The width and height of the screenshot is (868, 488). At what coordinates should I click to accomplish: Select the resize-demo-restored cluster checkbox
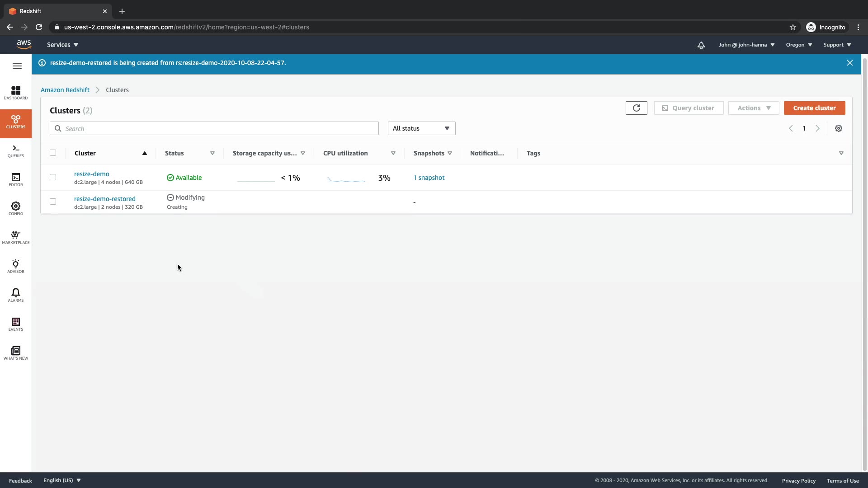pyautogui.click(x=53, y=202)
